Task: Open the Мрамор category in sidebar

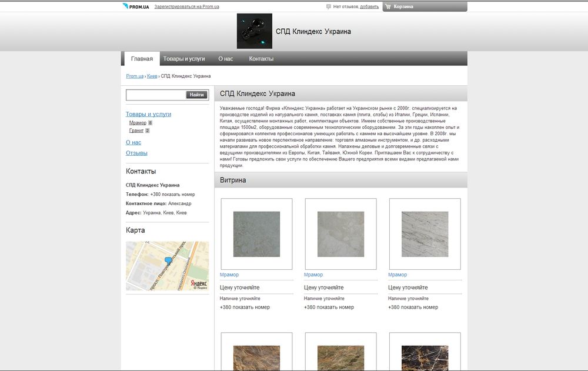Action: 138,123
